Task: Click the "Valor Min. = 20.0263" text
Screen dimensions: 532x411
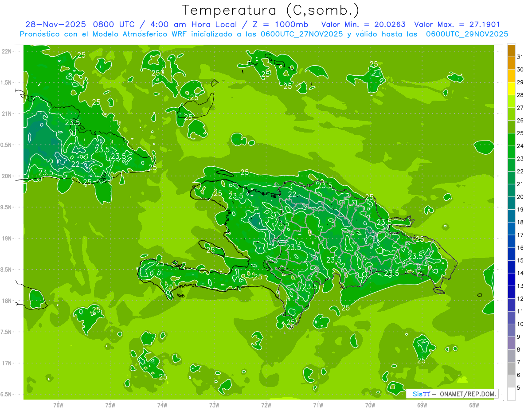Action: [x=363, y=25]
